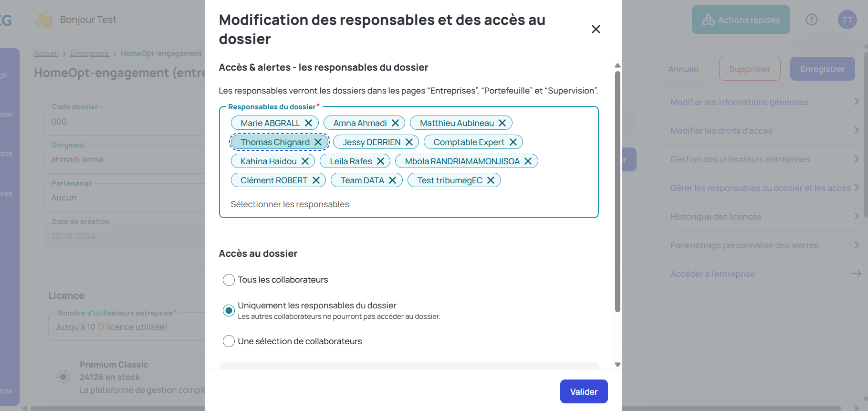The image size is (868, 411).
Task: Delete the Thomas Chignard chip
Action: [318, 142]
